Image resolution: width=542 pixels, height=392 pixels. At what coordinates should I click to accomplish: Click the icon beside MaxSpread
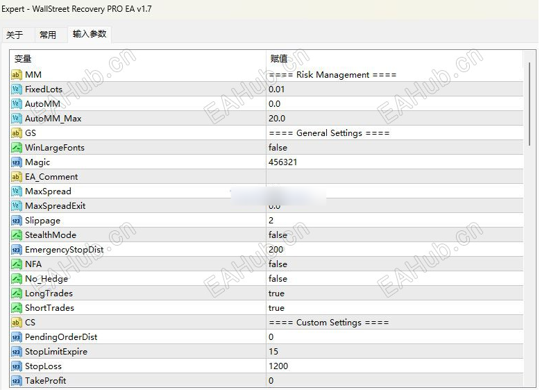[16, 191]
